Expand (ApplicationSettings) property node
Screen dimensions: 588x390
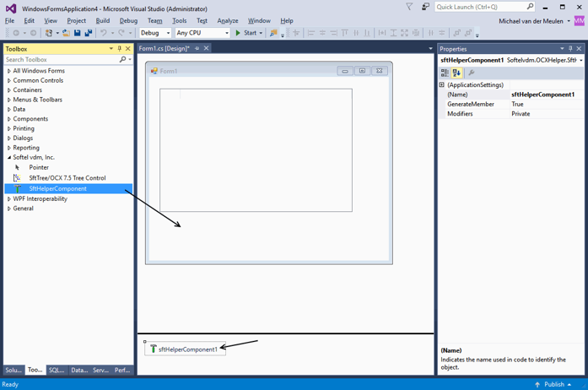442,84
